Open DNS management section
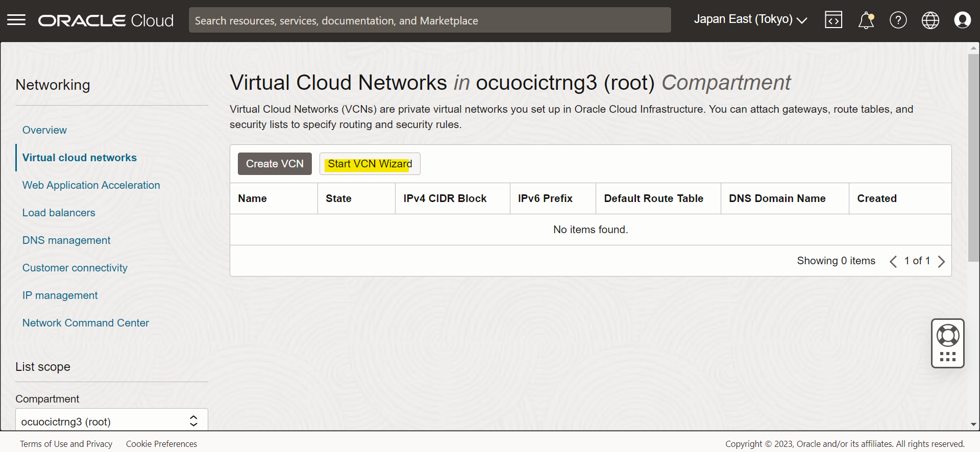 tap(66, 240)
